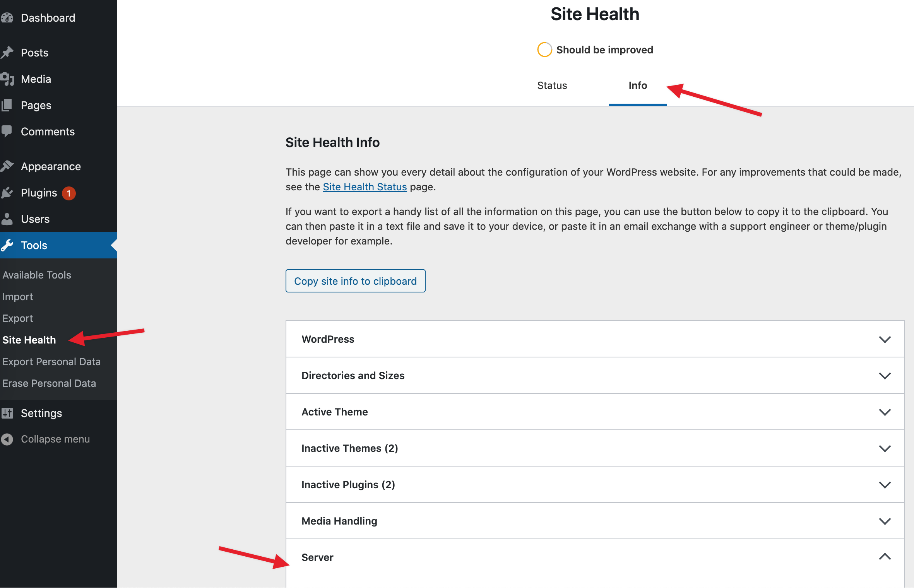Click the Appearance paintbrush icon
The height and width of the screenshot is (588, 914).
tap(7, 166)
